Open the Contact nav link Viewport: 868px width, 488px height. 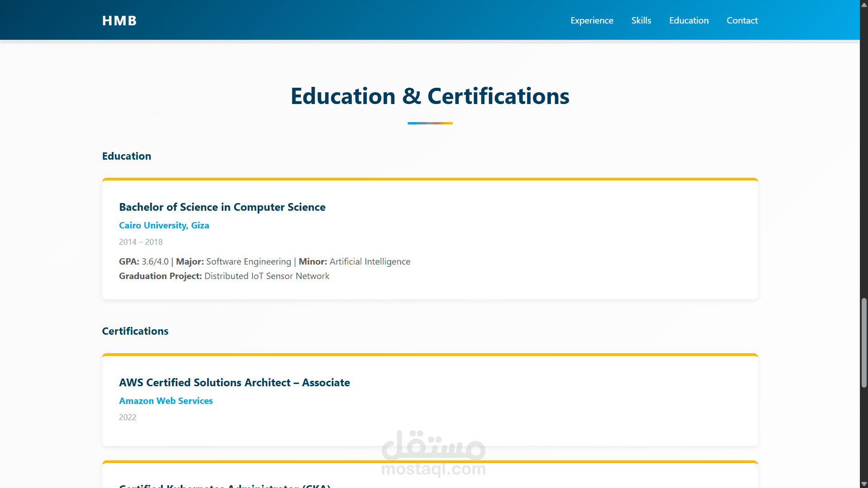click(x=742, y=20)
